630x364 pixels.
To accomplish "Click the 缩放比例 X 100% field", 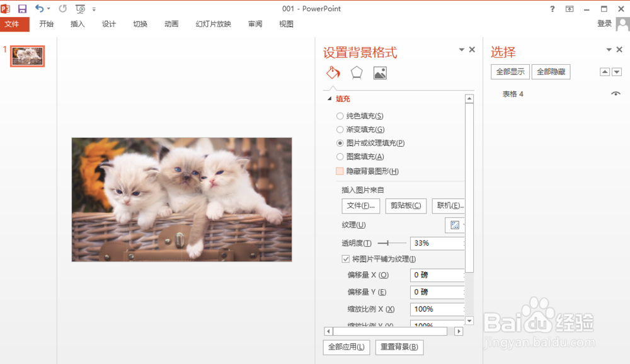I will tap(437, 309).
